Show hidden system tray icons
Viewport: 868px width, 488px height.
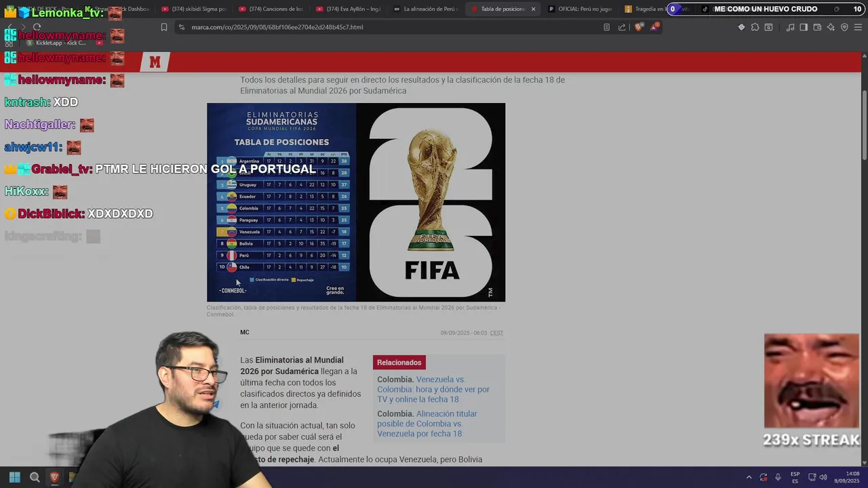749,477
